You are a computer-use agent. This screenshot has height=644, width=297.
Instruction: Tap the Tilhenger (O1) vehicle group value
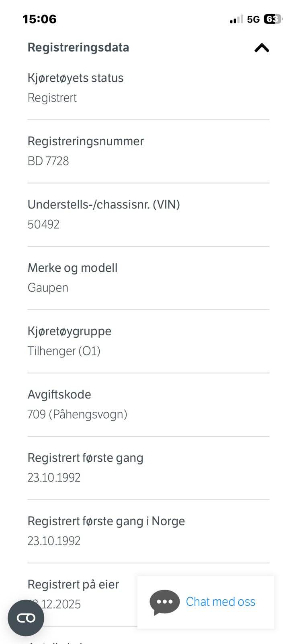(x=64, y=351)
